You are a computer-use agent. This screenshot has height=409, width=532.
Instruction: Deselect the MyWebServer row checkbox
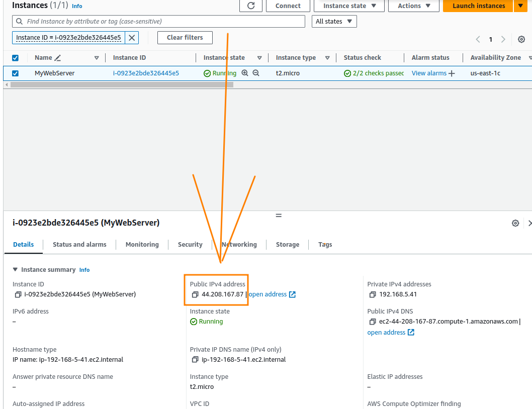pos(15,72)
